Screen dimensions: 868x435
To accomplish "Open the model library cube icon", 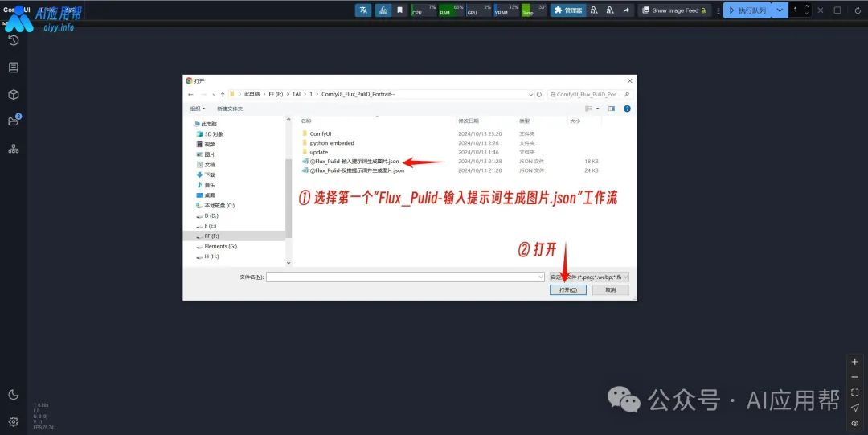I will [x=14, y=94].
